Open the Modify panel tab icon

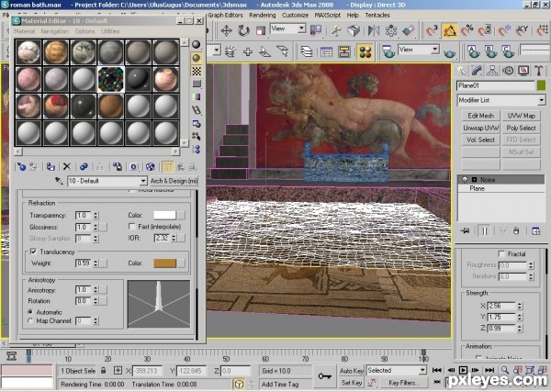point(477,71)
